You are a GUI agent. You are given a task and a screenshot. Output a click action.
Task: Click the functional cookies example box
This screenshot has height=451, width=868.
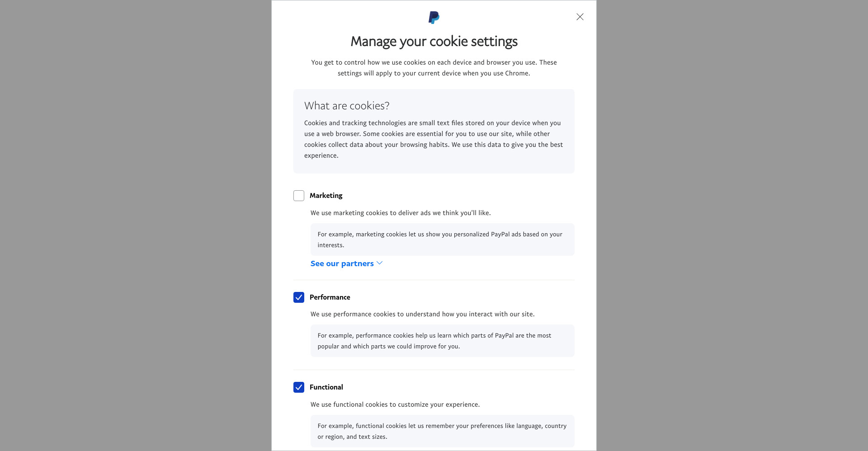pyautogui.click(x=442, y=431)
